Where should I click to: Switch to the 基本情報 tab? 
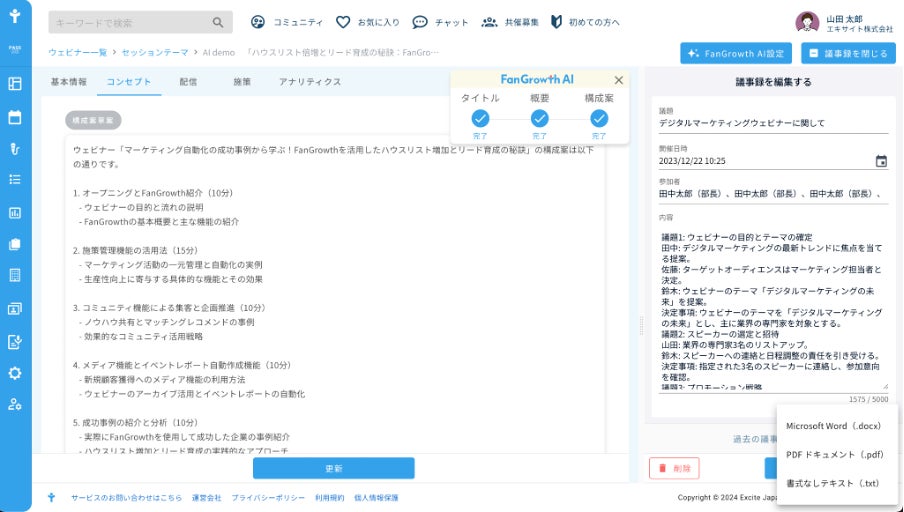[69, 82]
